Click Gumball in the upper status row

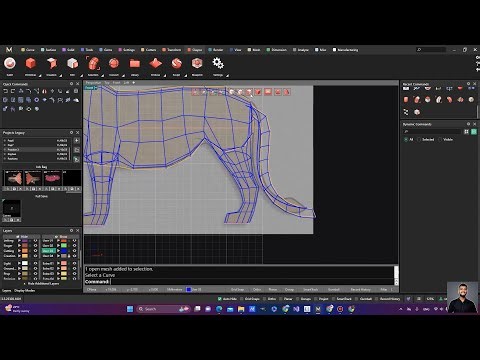tap(334, 289)
